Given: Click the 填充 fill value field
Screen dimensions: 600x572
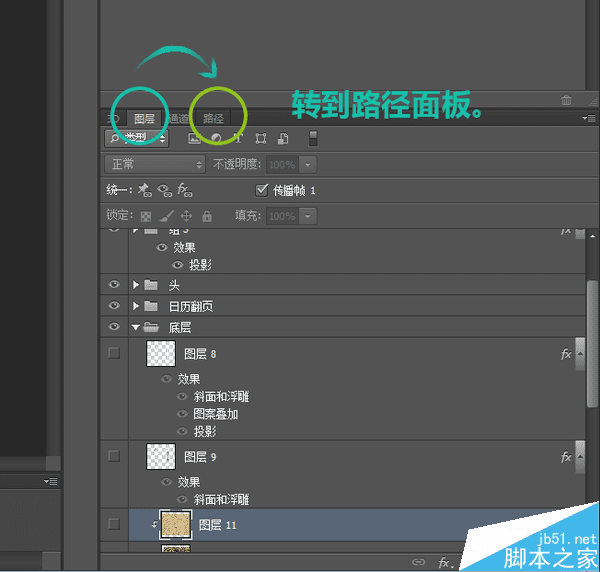Looking at the screenshot, I should [282, 216].
